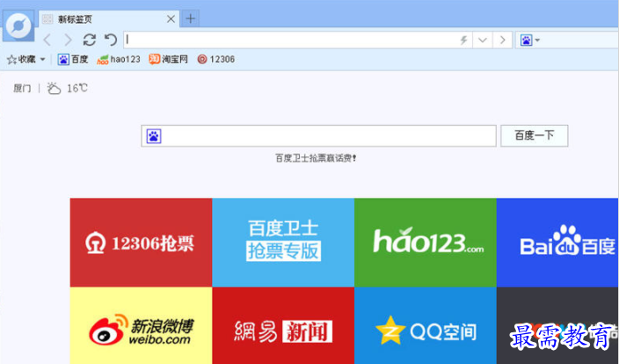Open the 收藏 favorites menu

[x=26, y=60]
